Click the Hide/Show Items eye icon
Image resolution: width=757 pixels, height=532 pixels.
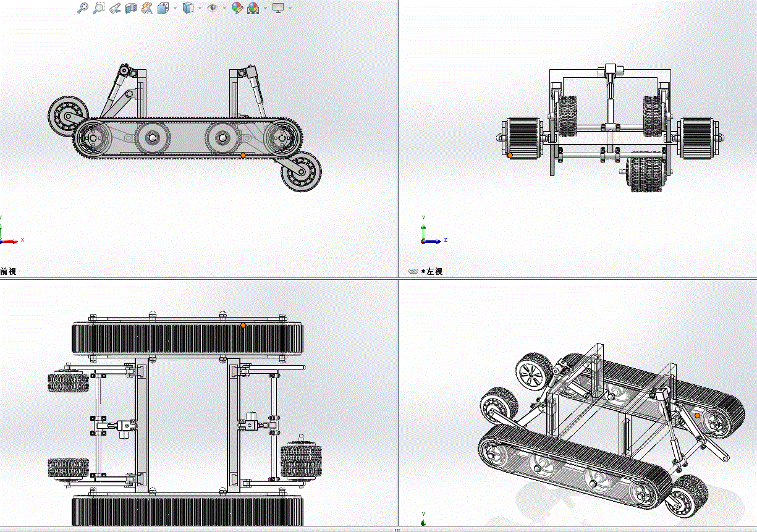coord(213,8)
